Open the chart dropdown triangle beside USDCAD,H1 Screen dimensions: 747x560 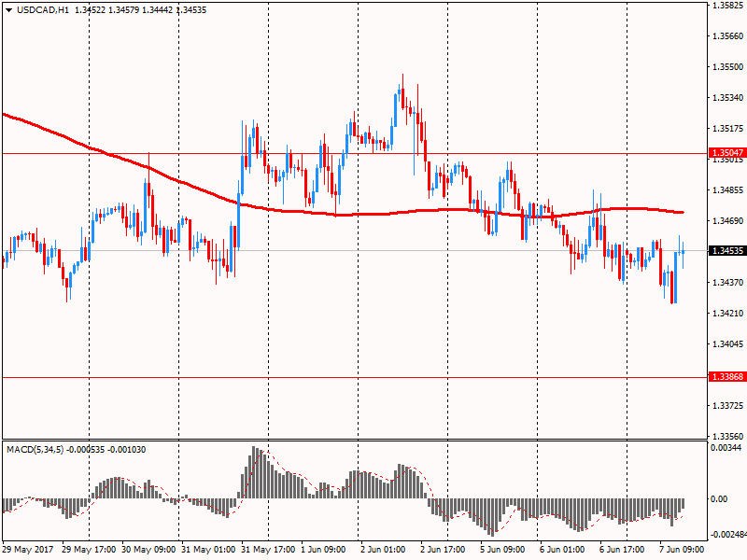coord(8,10)
